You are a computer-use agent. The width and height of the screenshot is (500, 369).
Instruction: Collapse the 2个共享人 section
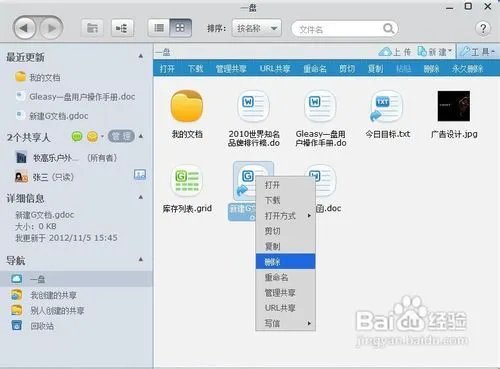click(x=141, y=136)
